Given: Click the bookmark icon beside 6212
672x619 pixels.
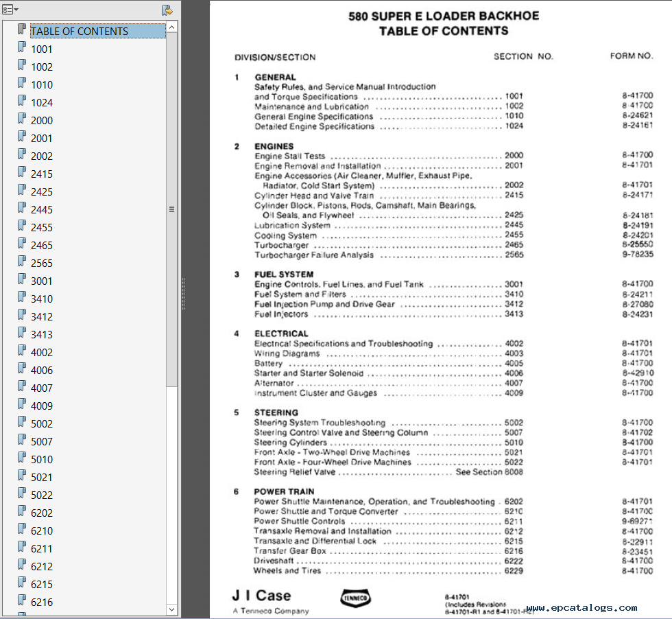Looking at the screenshot, I should pos(22,564).
